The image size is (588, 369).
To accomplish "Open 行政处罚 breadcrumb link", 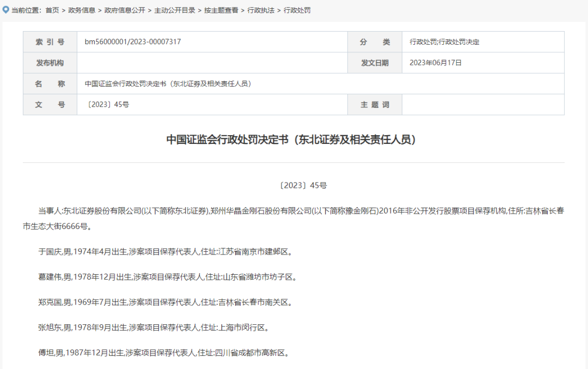I will point(297,10).
